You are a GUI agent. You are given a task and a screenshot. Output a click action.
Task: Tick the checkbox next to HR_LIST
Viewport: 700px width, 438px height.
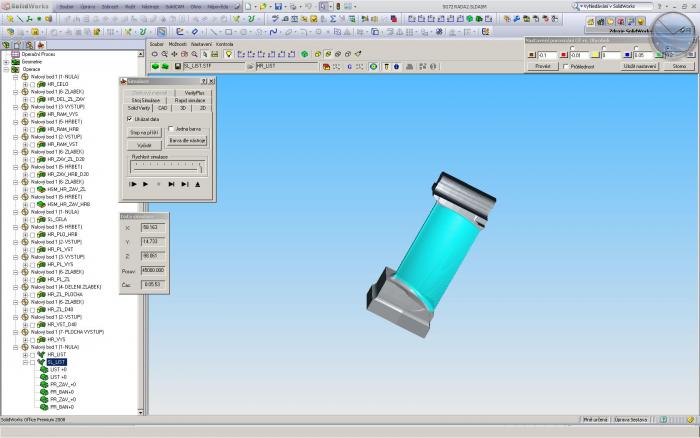click(33, 355)
